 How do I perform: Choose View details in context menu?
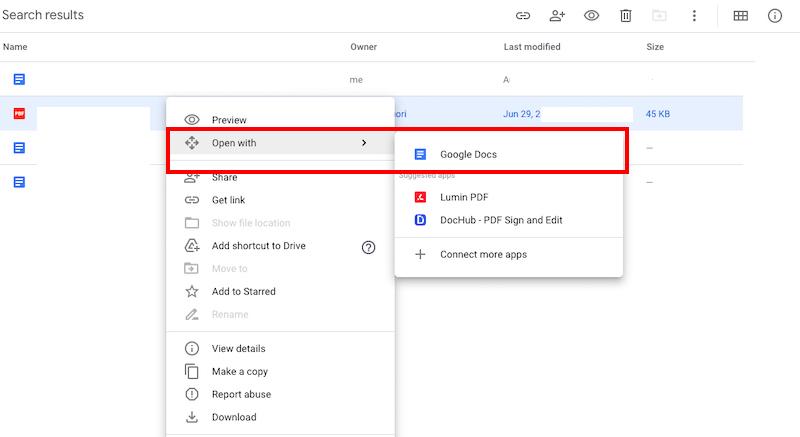[281, 348]
